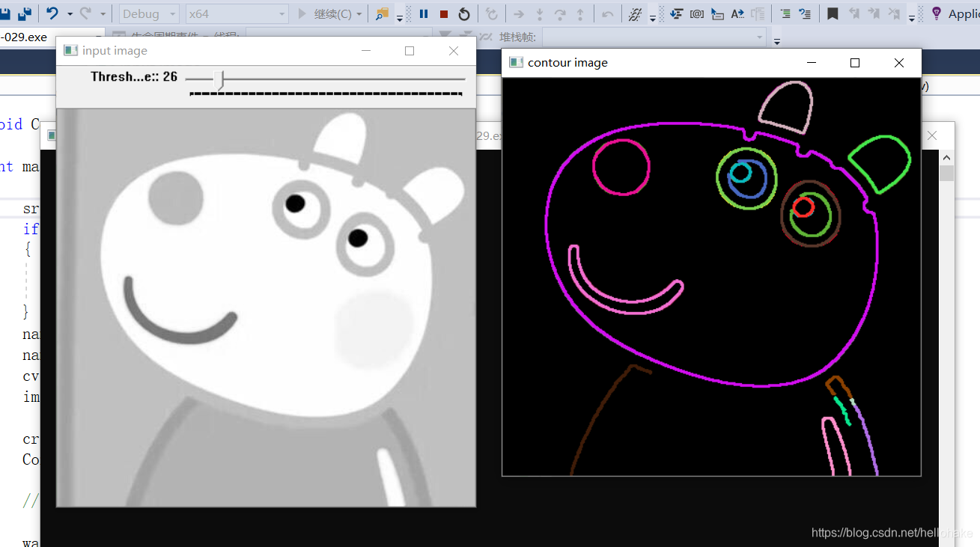
Task: Click the next bookmark icon
Action: pos(874,13)
